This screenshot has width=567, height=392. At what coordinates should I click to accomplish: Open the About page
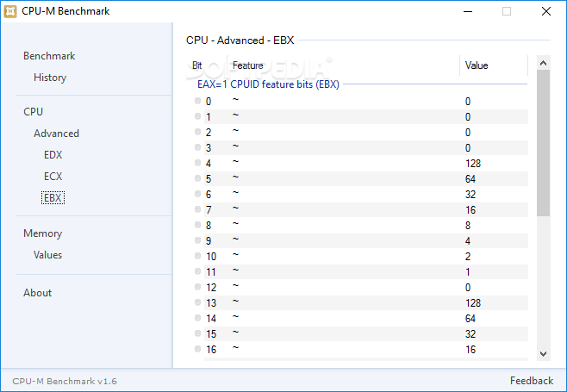38,293
